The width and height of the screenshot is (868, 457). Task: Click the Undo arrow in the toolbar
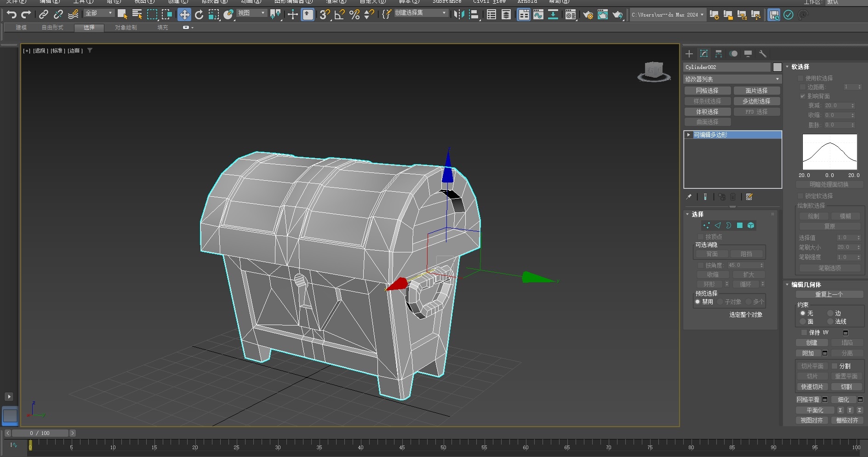coord(11,15)
